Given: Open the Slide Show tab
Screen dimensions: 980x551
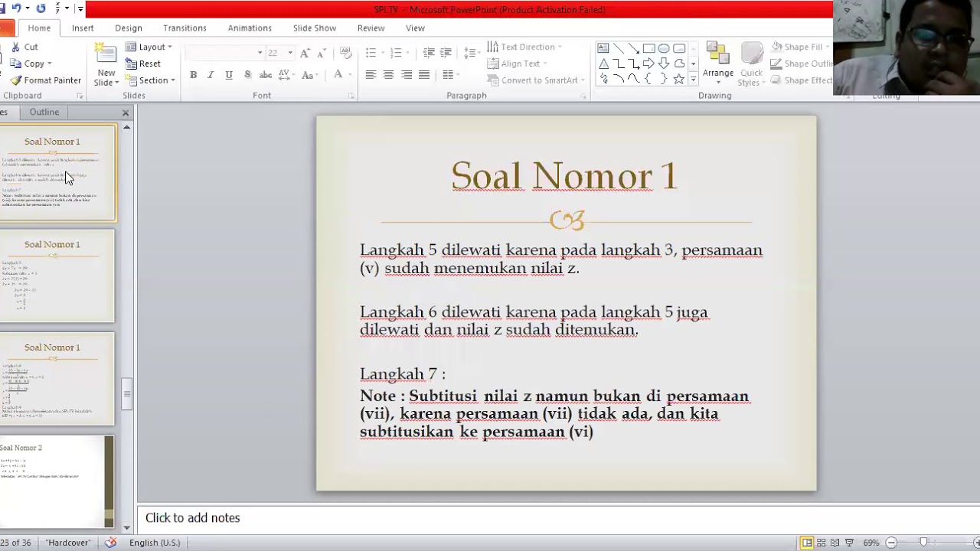Looking at the screenshot, I should point(315,28).
